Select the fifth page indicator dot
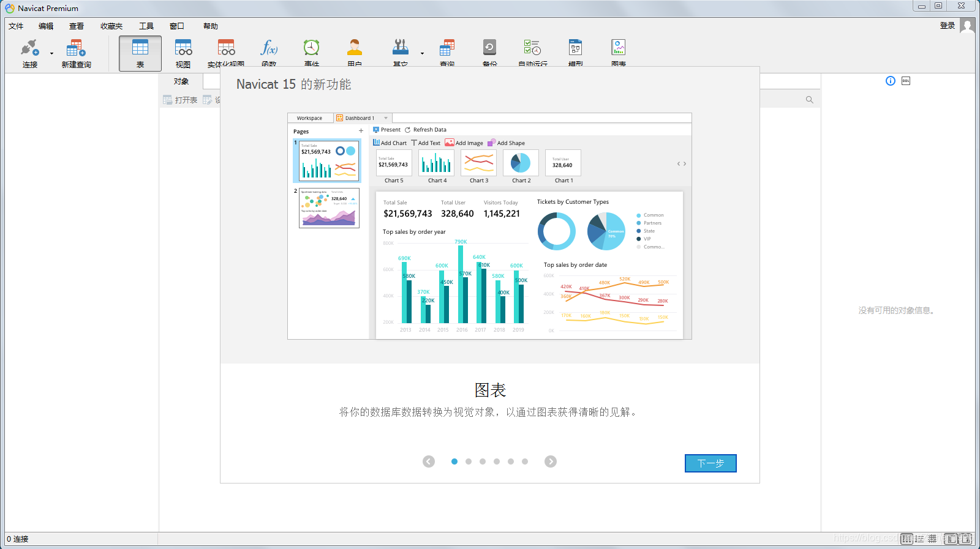Image resolution: width=980 pixels, height=549 pixels. pyautogui.click(x=511, y=461)
